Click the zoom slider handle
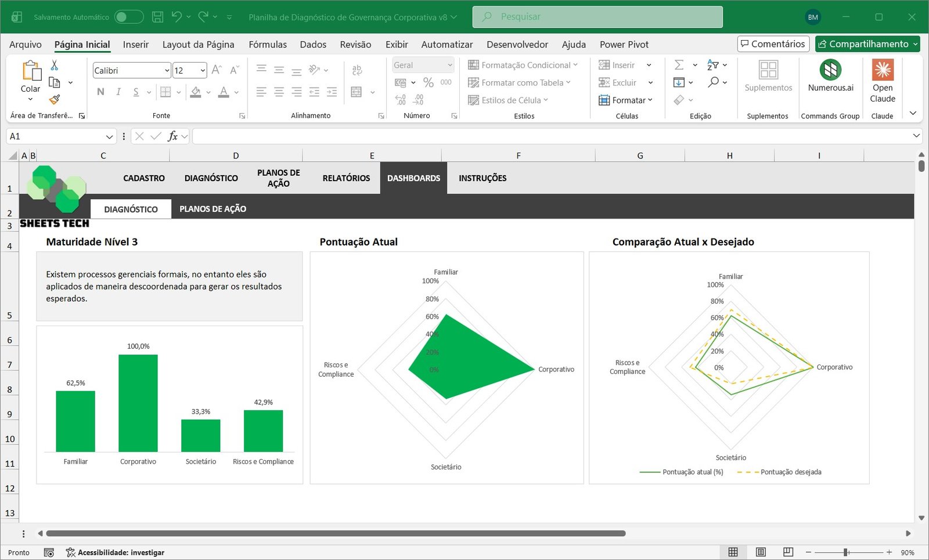The height and width of the screenshot is (560, 929). 846,552
